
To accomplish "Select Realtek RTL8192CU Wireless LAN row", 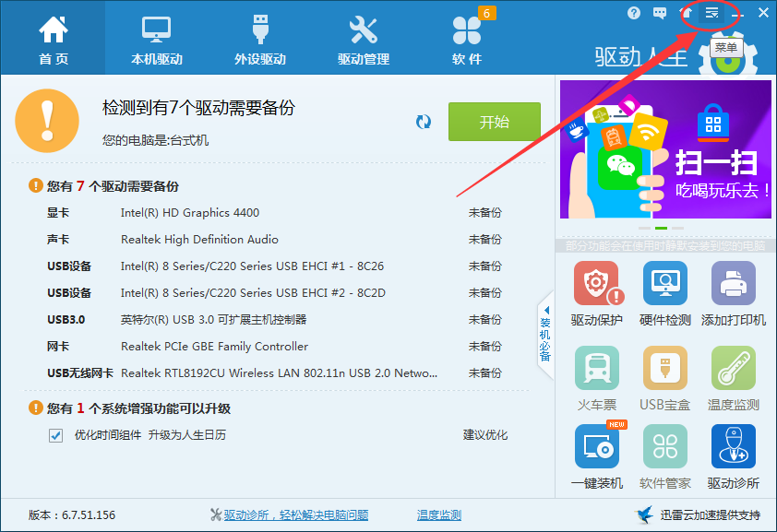I will [274, 373].
